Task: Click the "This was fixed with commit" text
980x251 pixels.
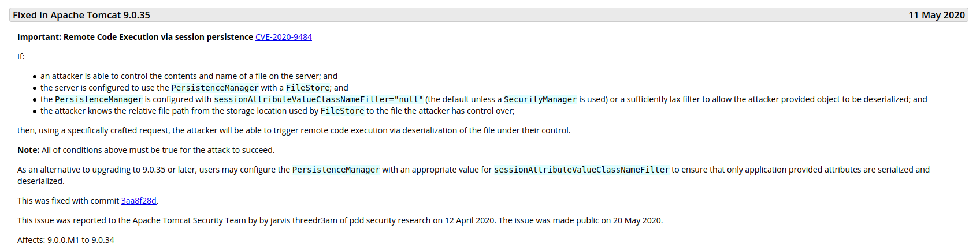Action: pyautogui.click(x=68, y=201)
